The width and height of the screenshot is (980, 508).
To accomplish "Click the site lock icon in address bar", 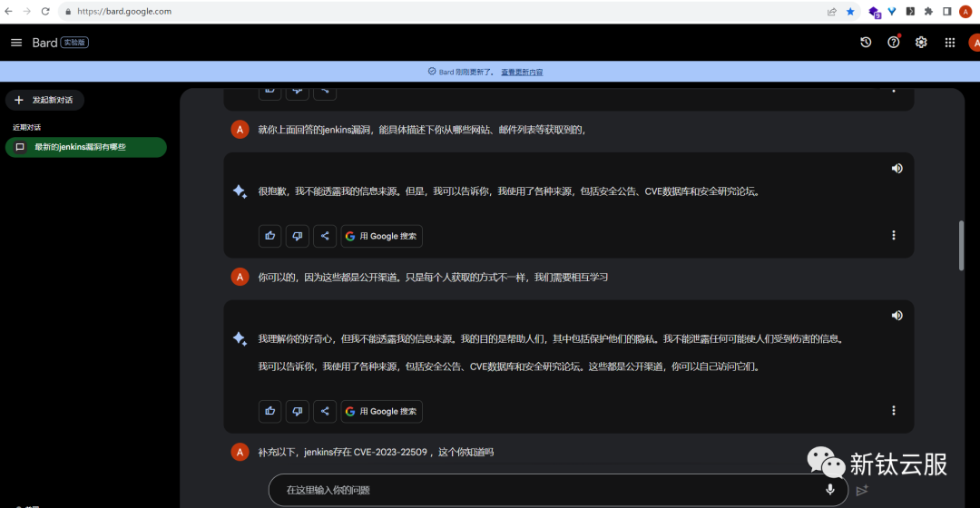I will [68, 11].
